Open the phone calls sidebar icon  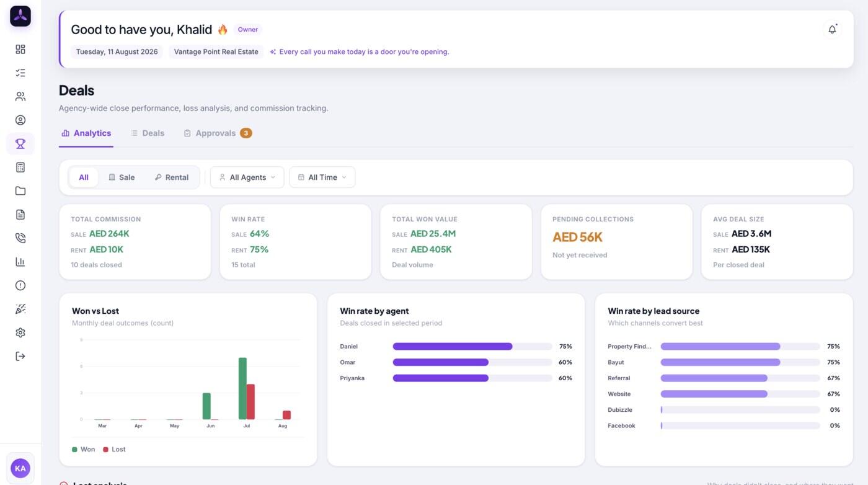(x=20, y=238)
